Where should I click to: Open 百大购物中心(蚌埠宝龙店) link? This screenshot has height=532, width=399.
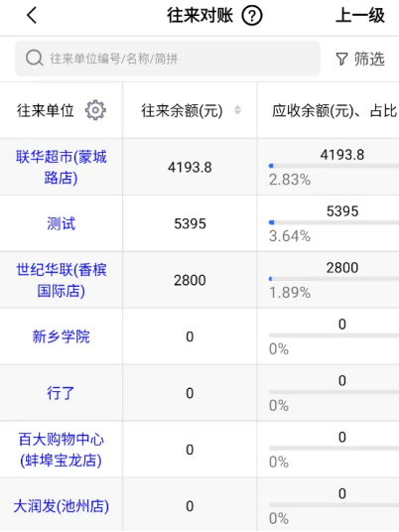[62, 450]
